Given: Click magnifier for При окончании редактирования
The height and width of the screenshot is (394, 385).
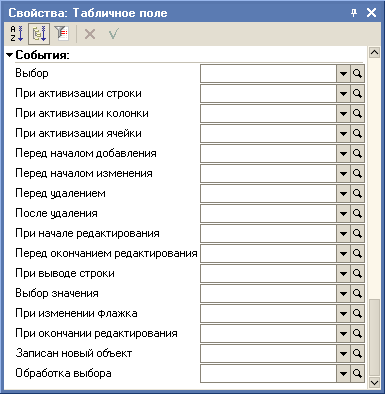Looking at the screenshot, I should [x=357, y=334].
